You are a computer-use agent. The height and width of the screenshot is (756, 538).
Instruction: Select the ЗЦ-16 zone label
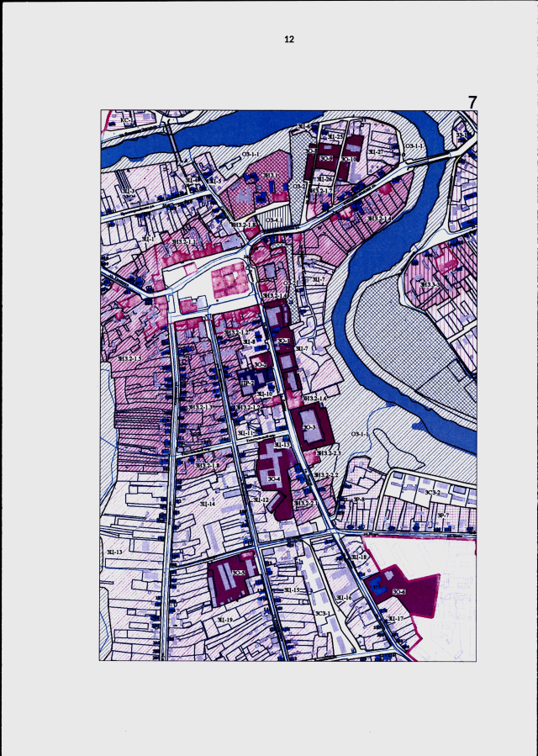344,597
